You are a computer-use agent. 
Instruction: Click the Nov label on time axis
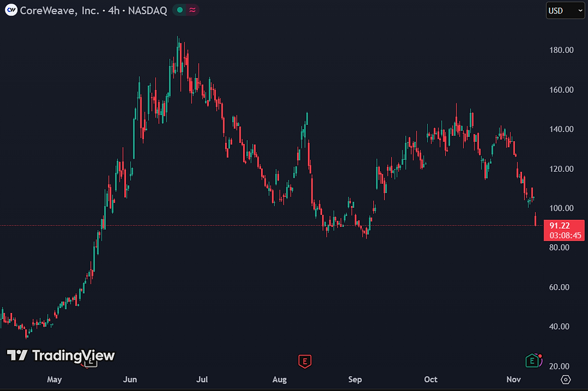click(514, 380)
